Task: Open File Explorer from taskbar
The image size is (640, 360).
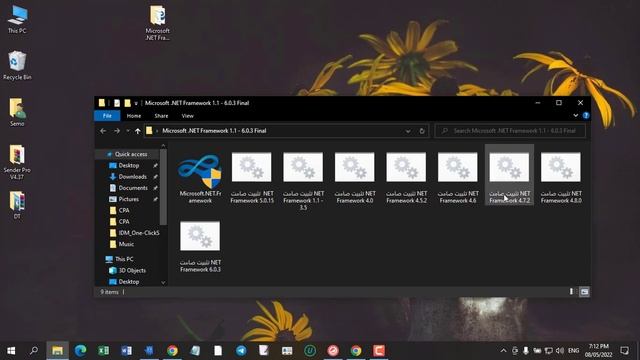Action: [x=57, y=351]
